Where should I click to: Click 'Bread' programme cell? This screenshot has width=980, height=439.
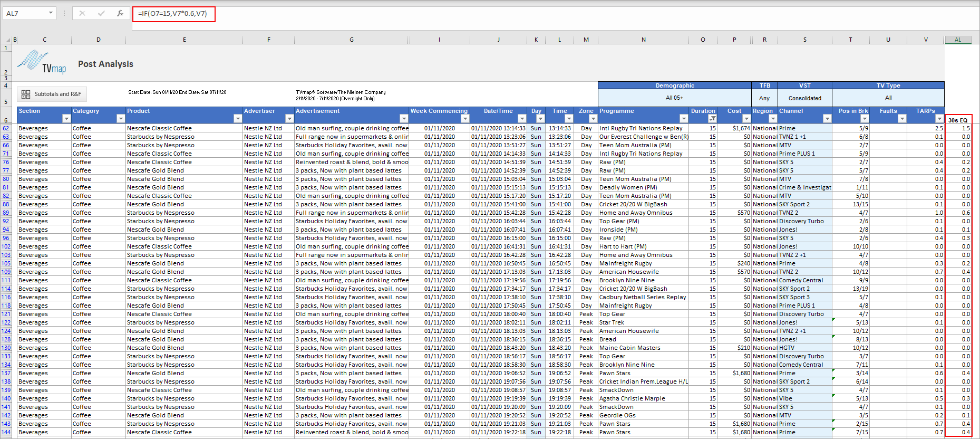(644, 339)
